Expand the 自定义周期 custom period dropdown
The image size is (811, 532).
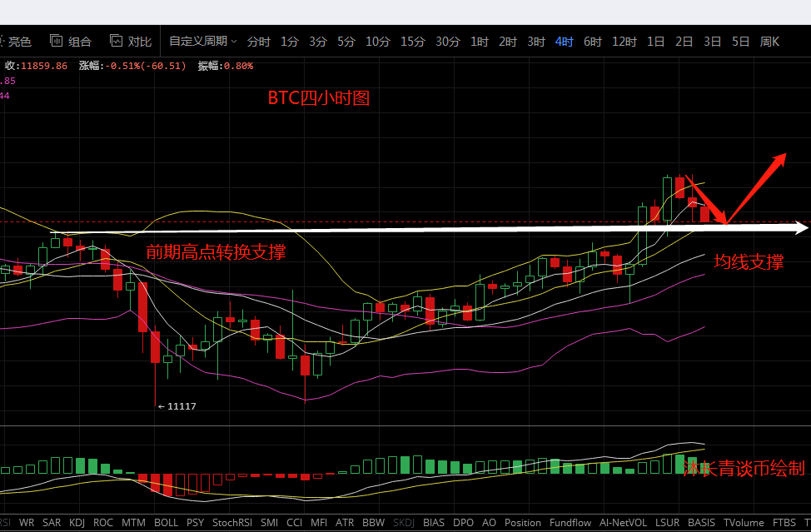203,42
